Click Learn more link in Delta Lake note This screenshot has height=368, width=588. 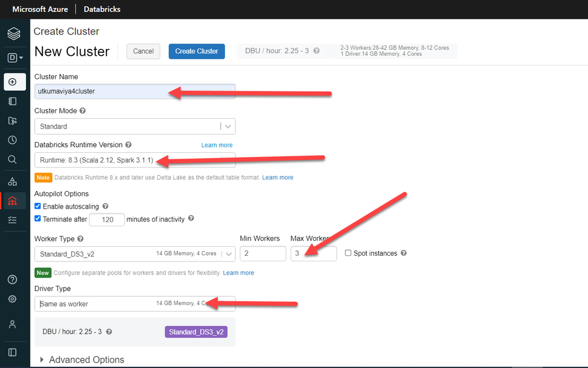pos(277,178)
